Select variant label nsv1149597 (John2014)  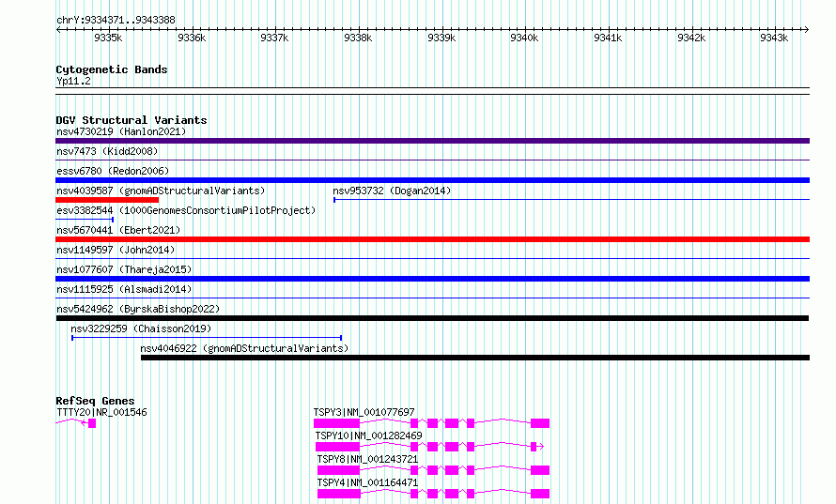tap(116, 250)
